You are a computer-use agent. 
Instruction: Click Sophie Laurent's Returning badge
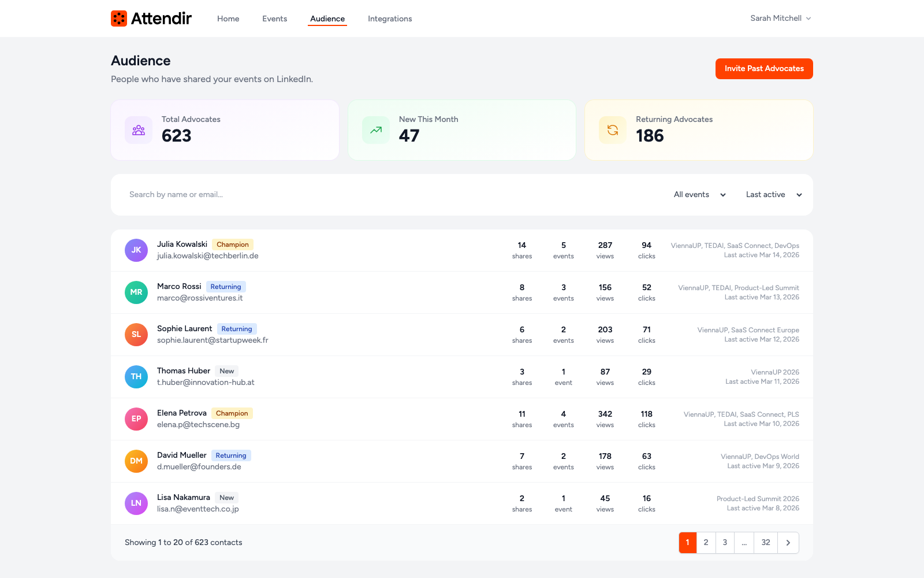(x=237, y=329)
